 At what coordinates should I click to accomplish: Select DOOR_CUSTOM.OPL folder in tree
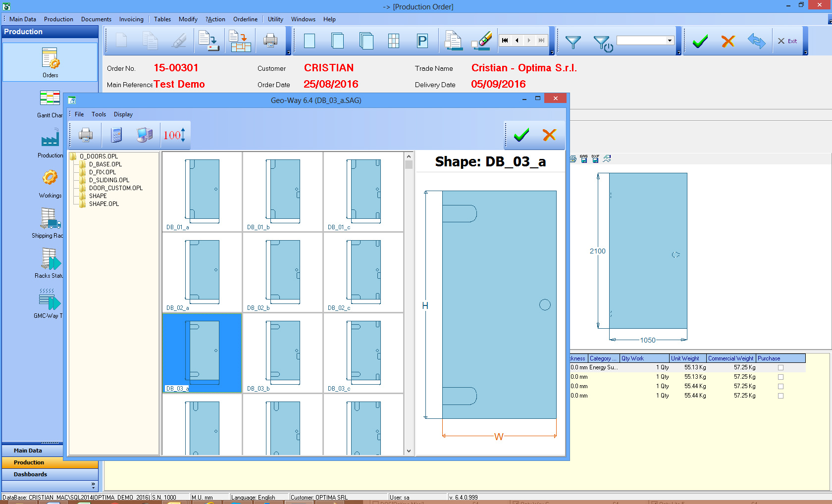coord(116,188)
